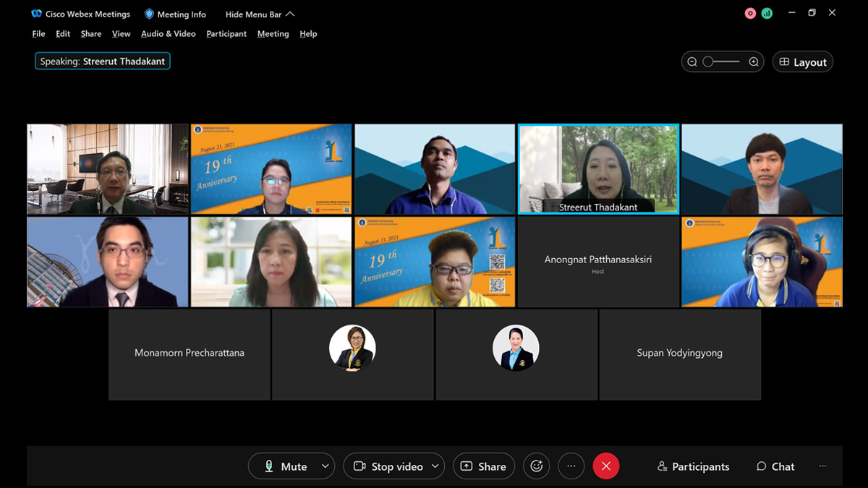Viewport: 868px width, 488px height.
Task: Select Streerut Thadakant's video tile
Action: (598, 168)
